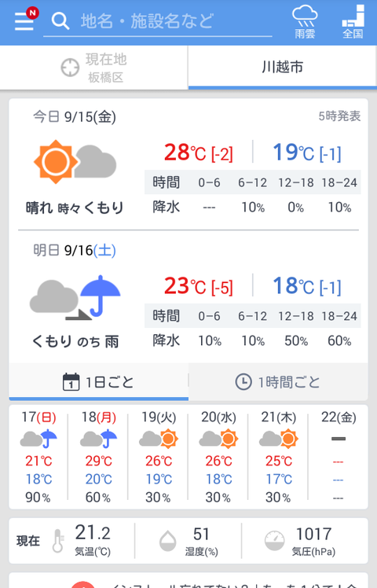Open the 18(月) daily forecast column
The height and width of the screenshot is (588, 377).
pos(98,457)
